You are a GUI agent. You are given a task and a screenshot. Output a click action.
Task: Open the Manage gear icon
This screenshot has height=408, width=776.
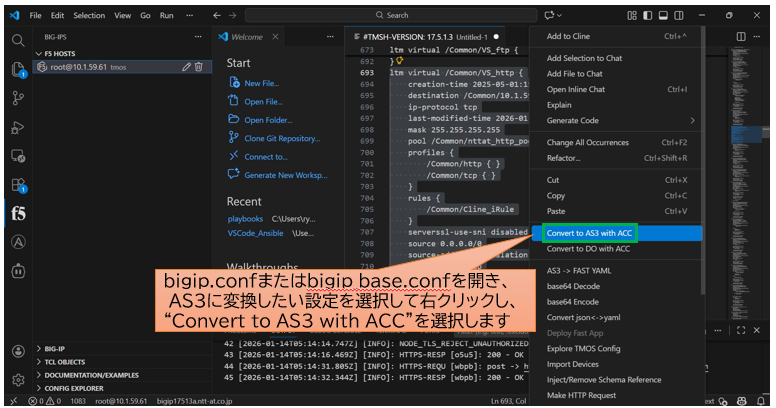coord(18,380)
